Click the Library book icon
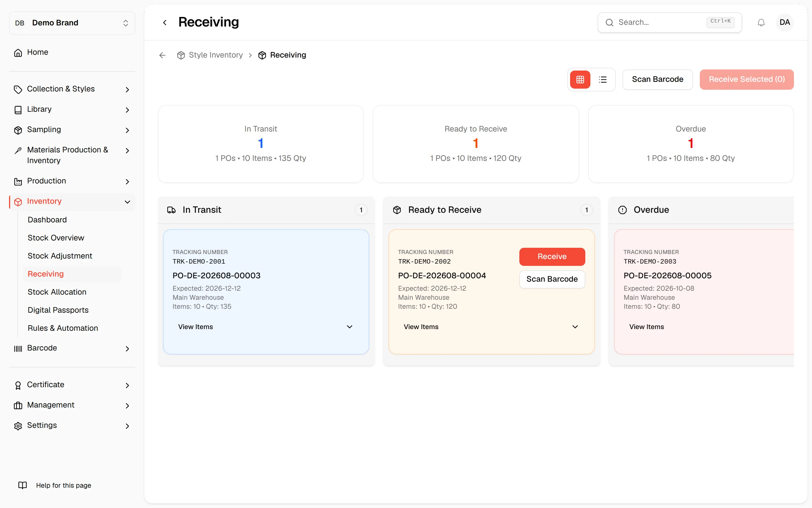812x508 pixels. [x=18, y=110]
